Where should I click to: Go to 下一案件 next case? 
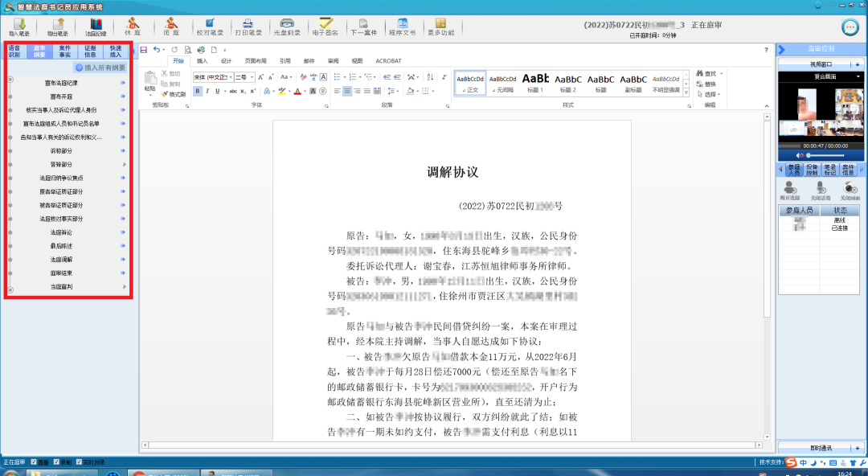(x=364, y=27)
